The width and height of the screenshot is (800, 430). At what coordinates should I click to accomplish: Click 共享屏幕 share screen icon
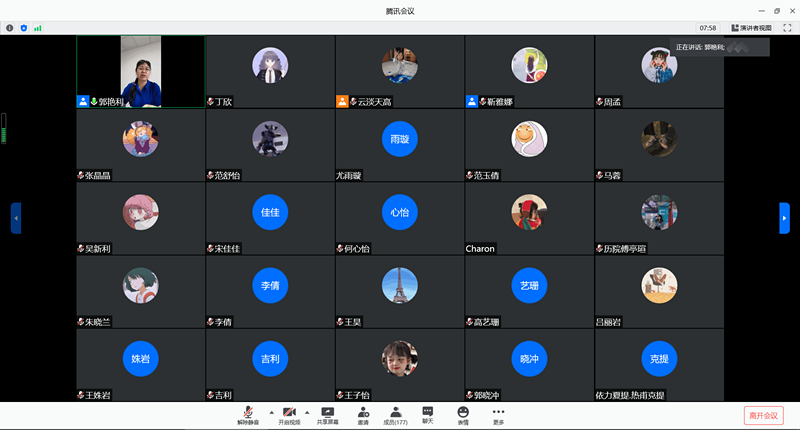(x=327, y=414)
